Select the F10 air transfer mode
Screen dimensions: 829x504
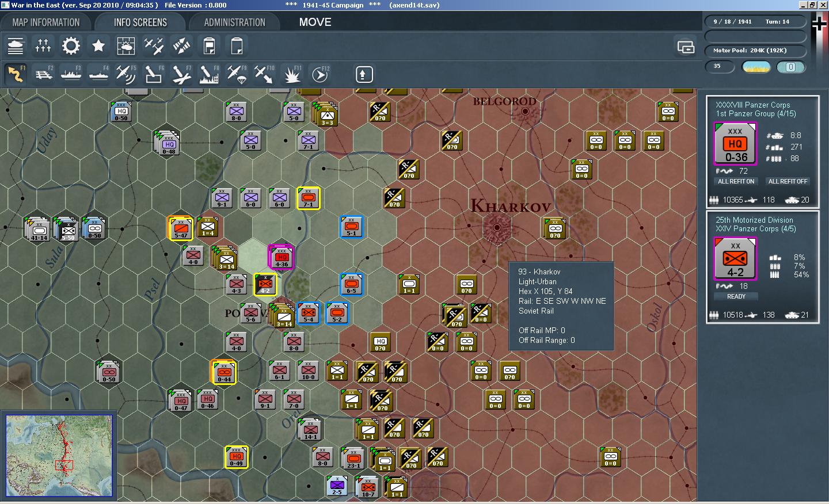[264, 74]
